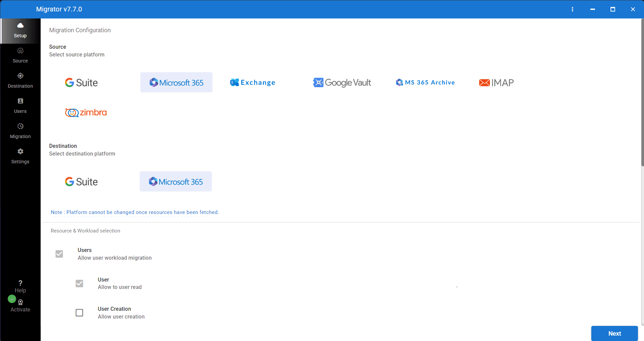Open the Destination section in sidebar
Viewport: 644px width, 341px height.
(20, 80)
